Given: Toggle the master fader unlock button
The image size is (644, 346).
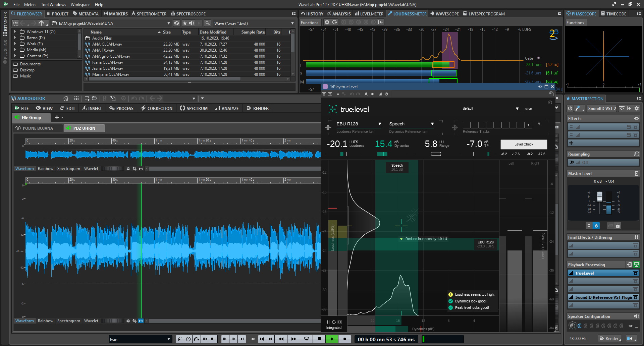Looking at the screenshot, I should point(618,226).
